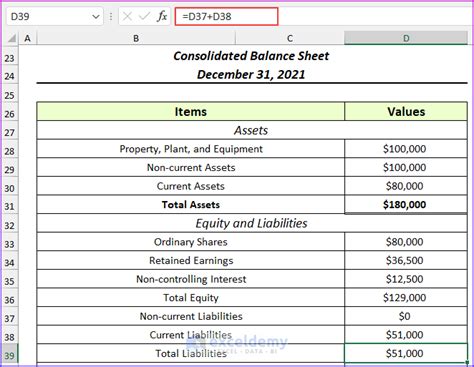Select the Property, Plant, and Equipment cell

tap(191, 149)
